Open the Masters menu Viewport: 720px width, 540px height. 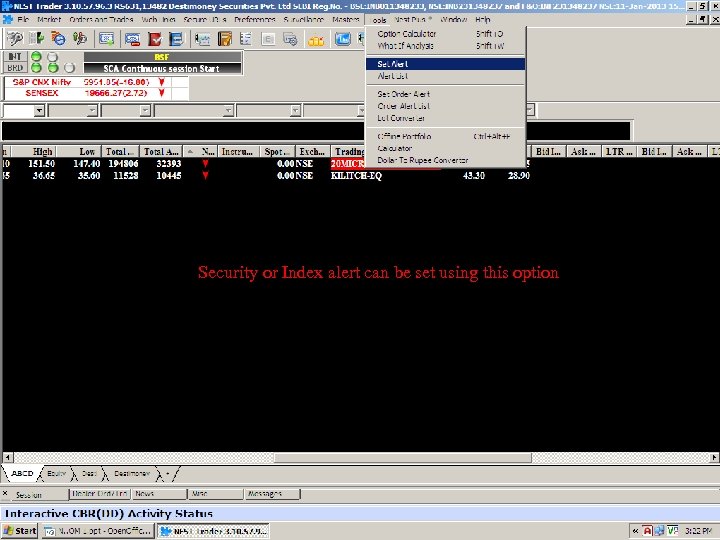346,20
